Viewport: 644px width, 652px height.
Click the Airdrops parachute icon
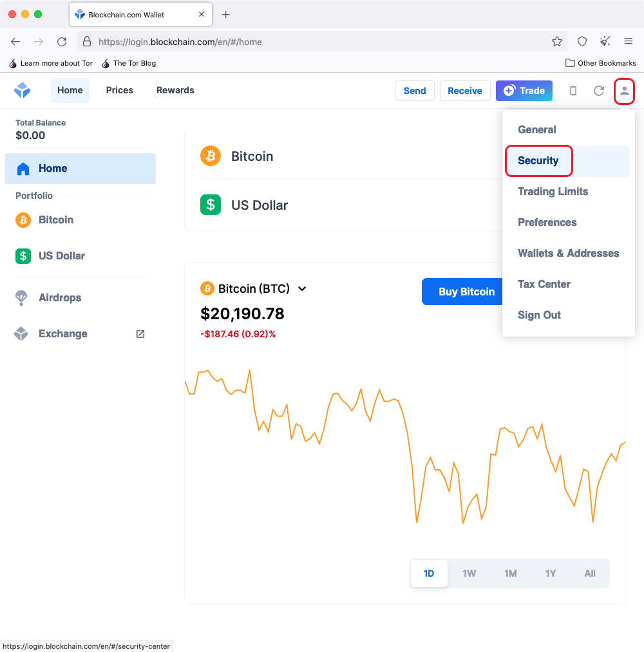(21, 298)
